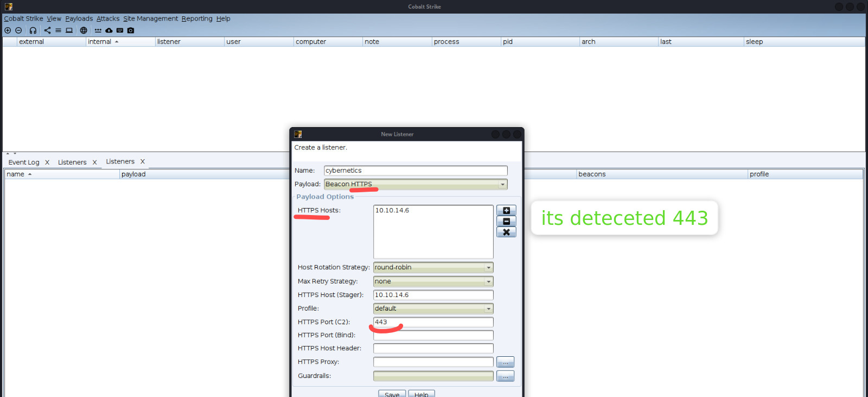This screenshot has width=868, height=397.
Task: Close the first Listeners tab with its X
Action: 94,162
